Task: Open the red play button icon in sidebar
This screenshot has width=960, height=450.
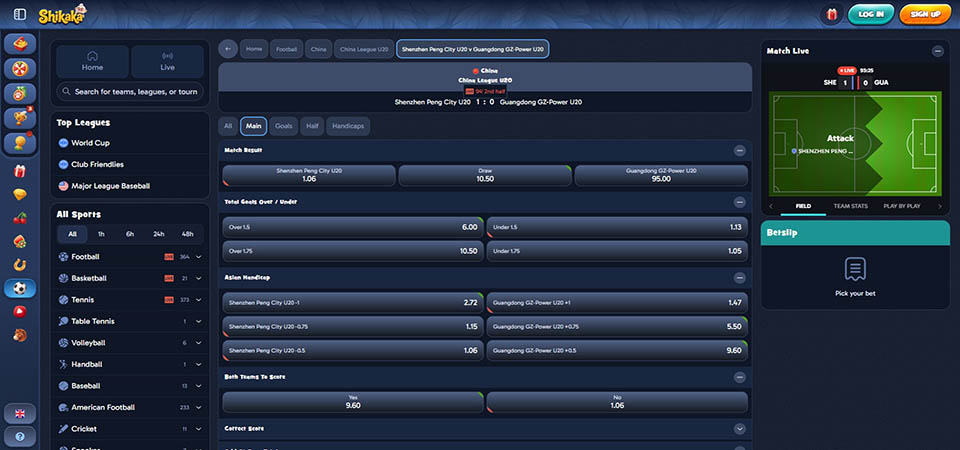Action: [20, 312]
